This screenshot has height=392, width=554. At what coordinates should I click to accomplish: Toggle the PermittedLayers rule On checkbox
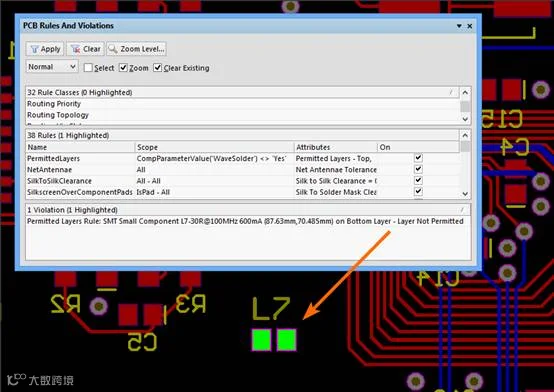pos(418,158)
